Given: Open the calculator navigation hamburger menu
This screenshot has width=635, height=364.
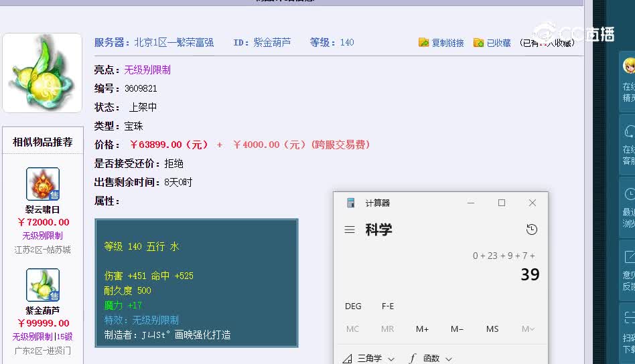Looking at the screenshot, I should 350,230.
